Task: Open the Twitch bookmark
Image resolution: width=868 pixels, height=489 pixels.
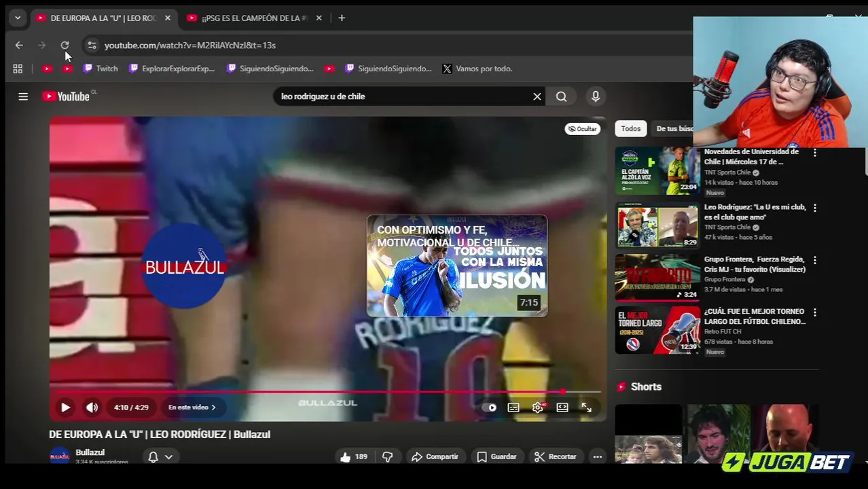Action: 101,69
